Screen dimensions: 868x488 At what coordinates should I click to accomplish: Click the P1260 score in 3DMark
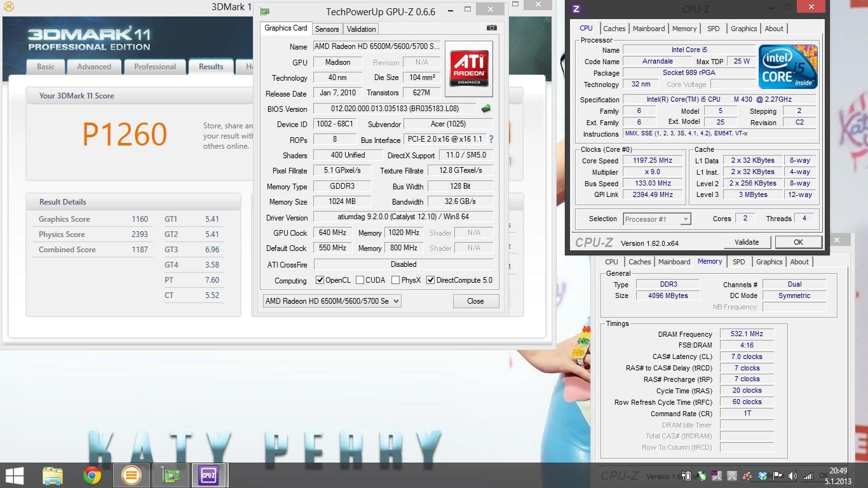coord(125,134)
